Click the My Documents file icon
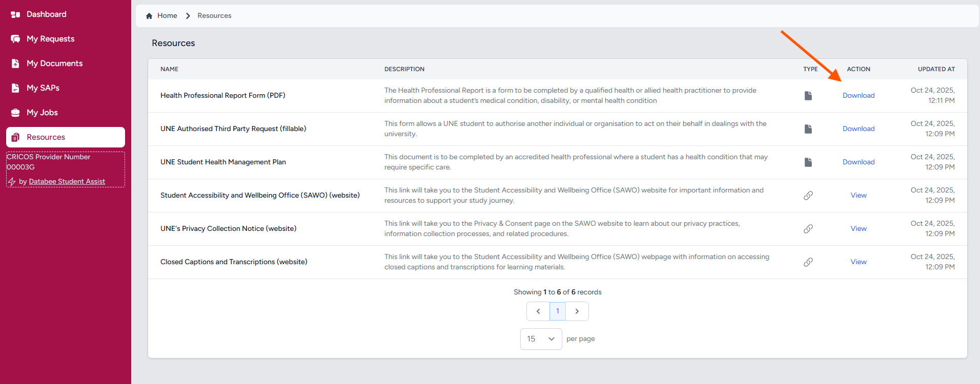Image resolution: width=980 pixels, height=384 pixels. [x=15, y=63]
